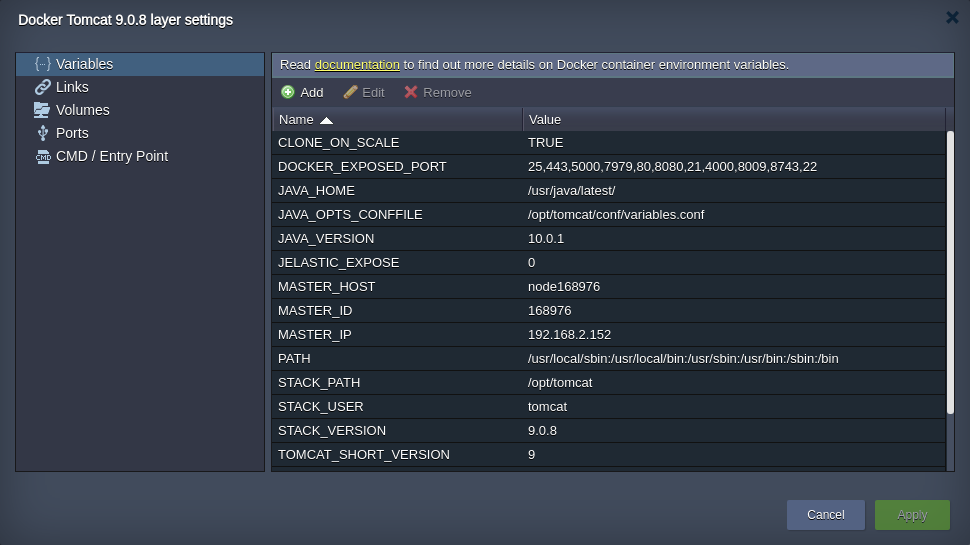Screen dimensions: 970x545
Task: Click the 168976 MASTER_ID value
Action: 549,311
